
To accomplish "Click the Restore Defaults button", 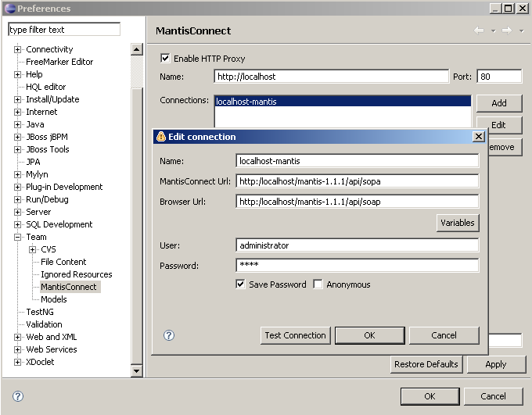I will tap(426, 364).
